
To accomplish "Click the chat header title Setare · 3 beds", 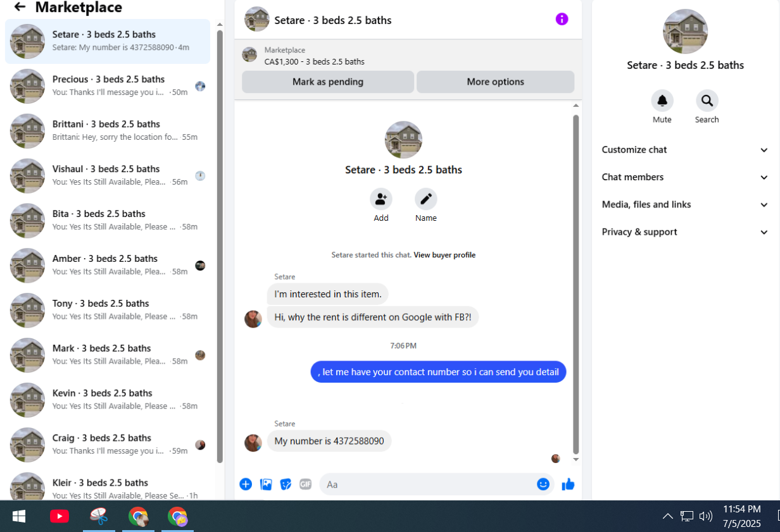I will (333, 20).
